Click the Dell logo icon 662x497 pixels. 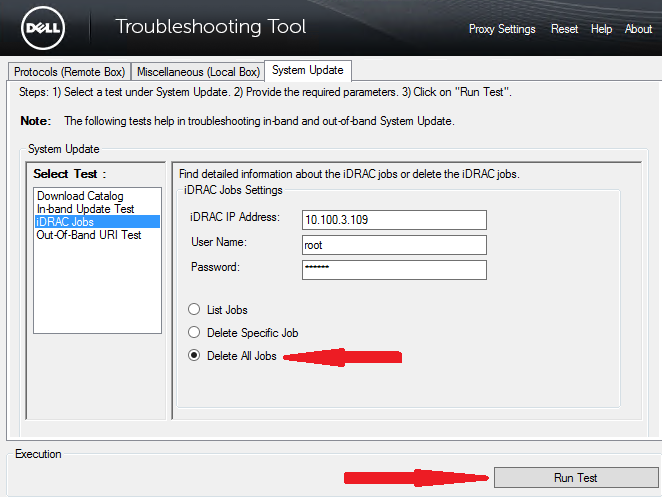pyautogui.click(x=43, y=28)
